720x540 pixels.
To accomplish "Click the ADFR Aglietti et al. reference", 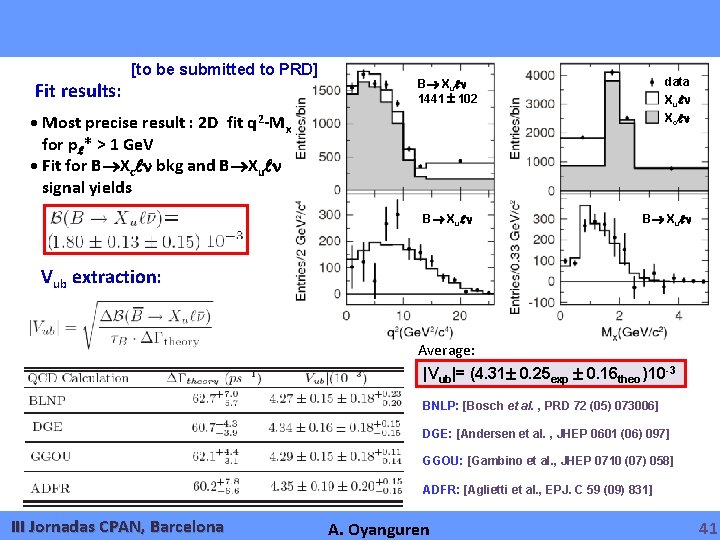I will (x=537, y=489).
